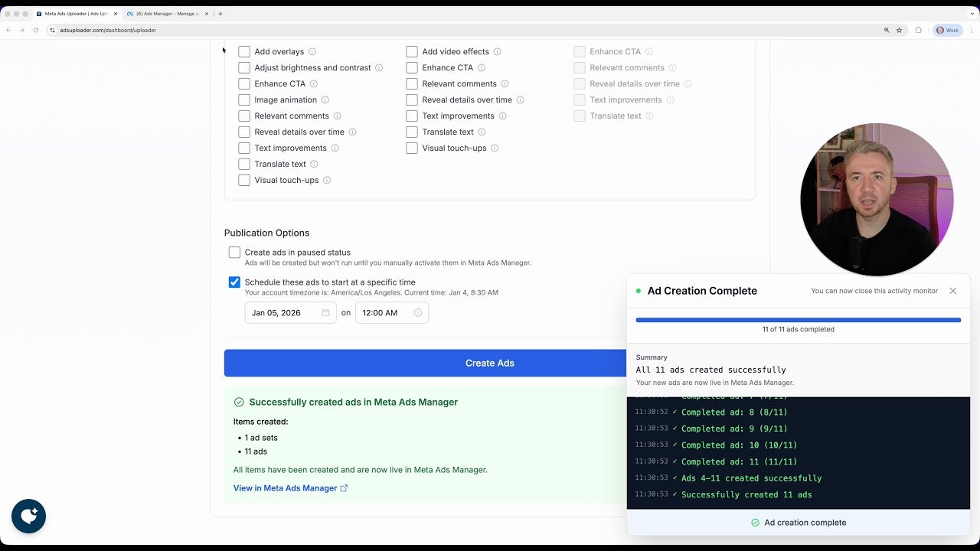Screen dimensions: 980x551
Task: Click the presenter's circular webcam video
Action: [x=877, y=200]
